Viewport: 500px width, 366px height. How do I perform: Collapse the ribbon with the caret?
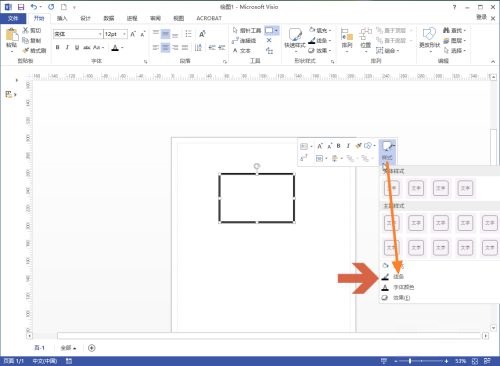pos(493,61)
